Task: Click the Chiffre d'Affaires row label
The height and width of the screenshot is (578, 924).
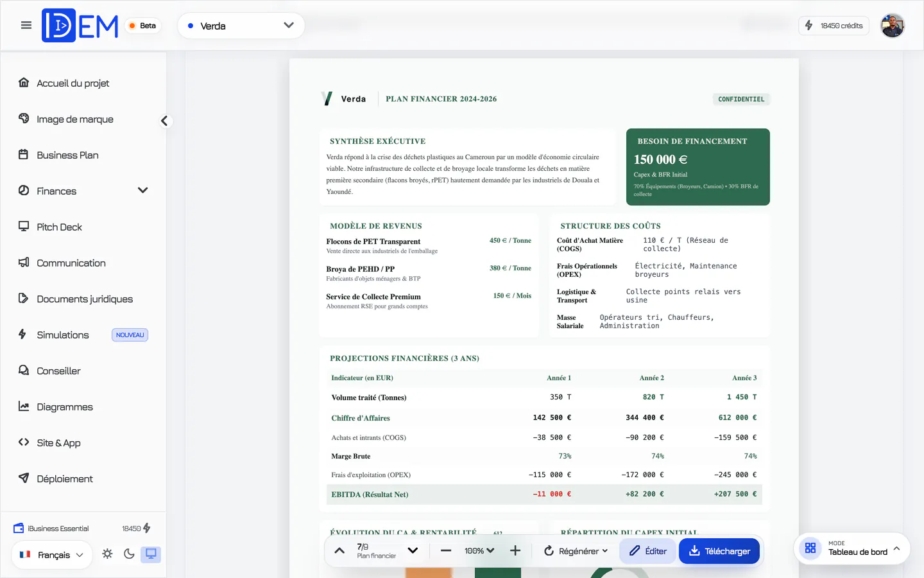Action: (361, 418)
